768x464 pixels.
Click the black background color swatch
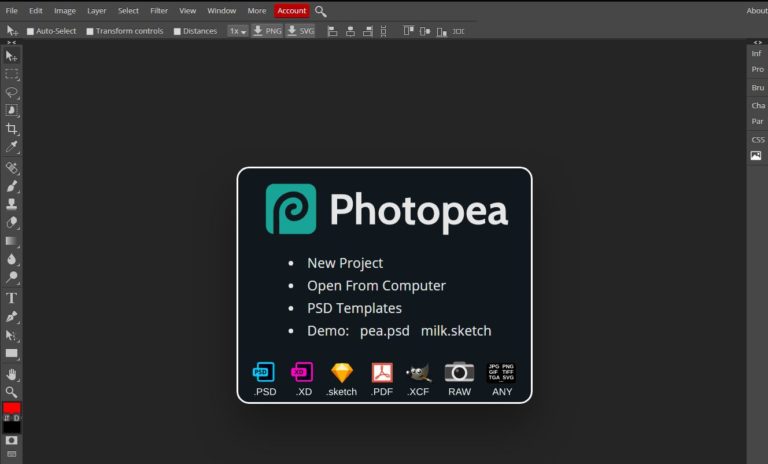tap(11, 427)
